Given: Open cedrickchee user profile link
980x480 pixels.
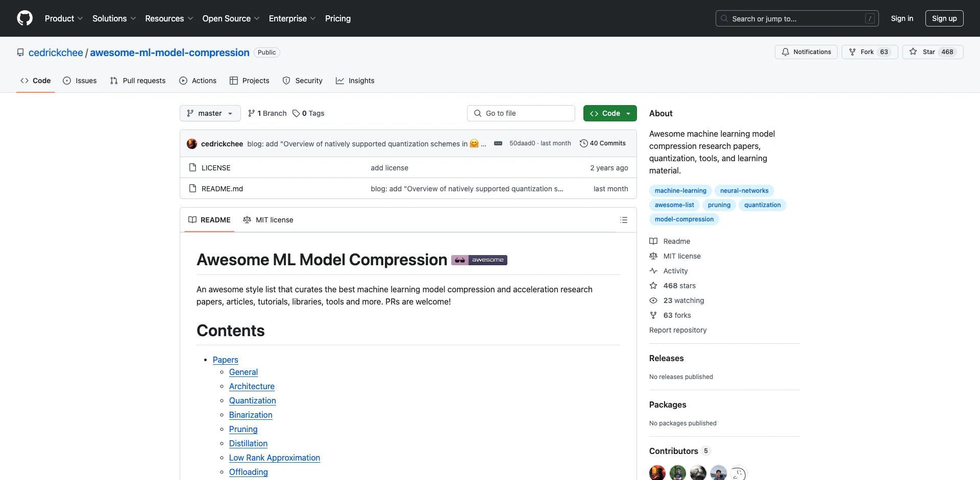Looking at the screenshot, I should (x=56, y=53).
